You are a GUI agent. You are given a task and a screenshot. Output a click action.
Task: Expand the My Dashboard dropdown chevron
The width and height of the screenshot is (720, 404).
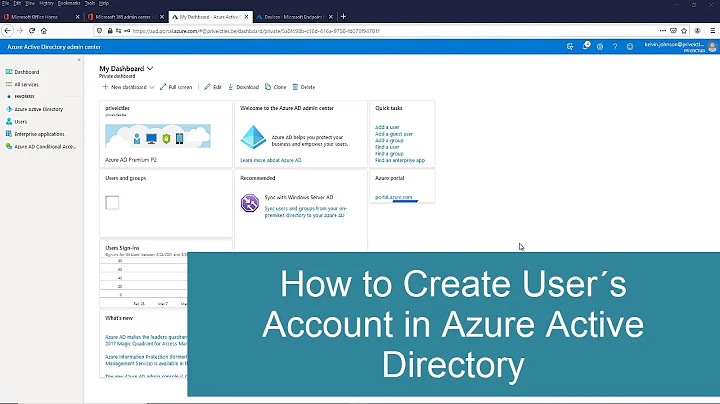point(150,68)
